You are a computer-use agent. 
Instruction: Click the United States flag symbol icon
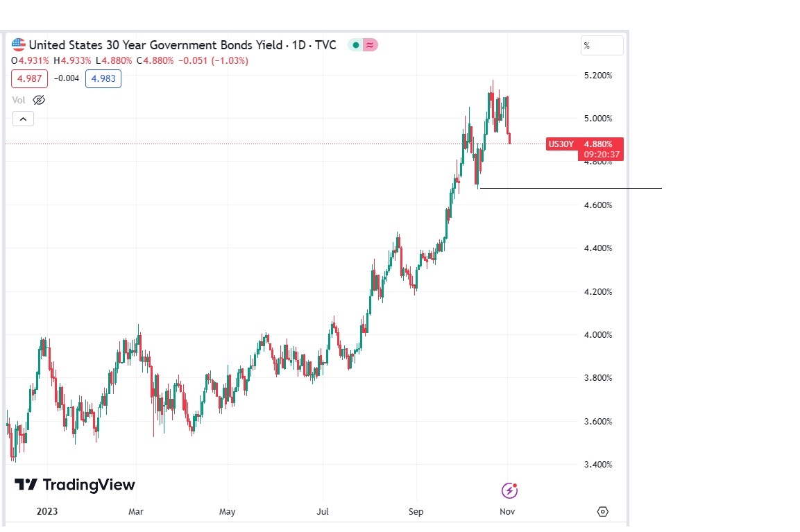click(19, 45)
